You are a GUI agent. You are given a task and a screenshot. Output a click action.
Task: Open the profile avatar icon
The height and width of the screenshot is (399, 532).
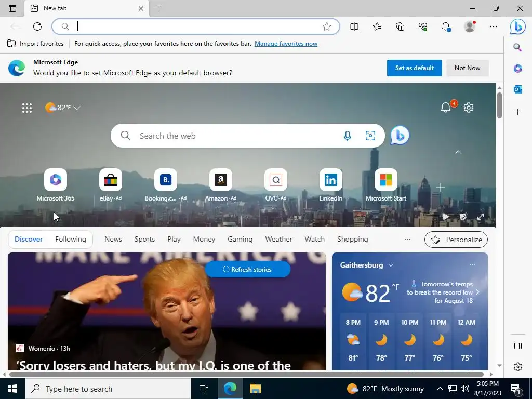(x=470, y=26)
